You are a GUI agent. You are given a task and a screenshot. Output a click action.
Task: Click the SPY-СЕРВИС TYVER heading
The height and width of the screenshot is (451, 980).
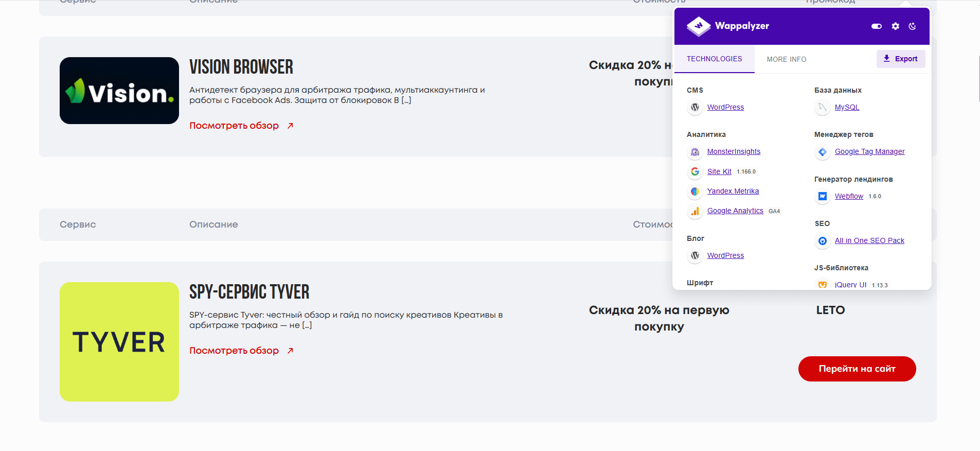[250, 292]
